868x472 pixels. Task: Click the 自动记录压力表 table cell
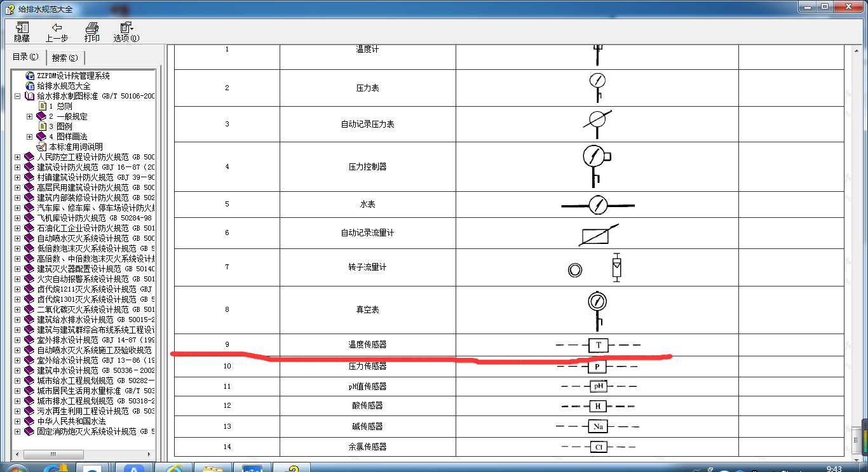click(x=367, y=124)
